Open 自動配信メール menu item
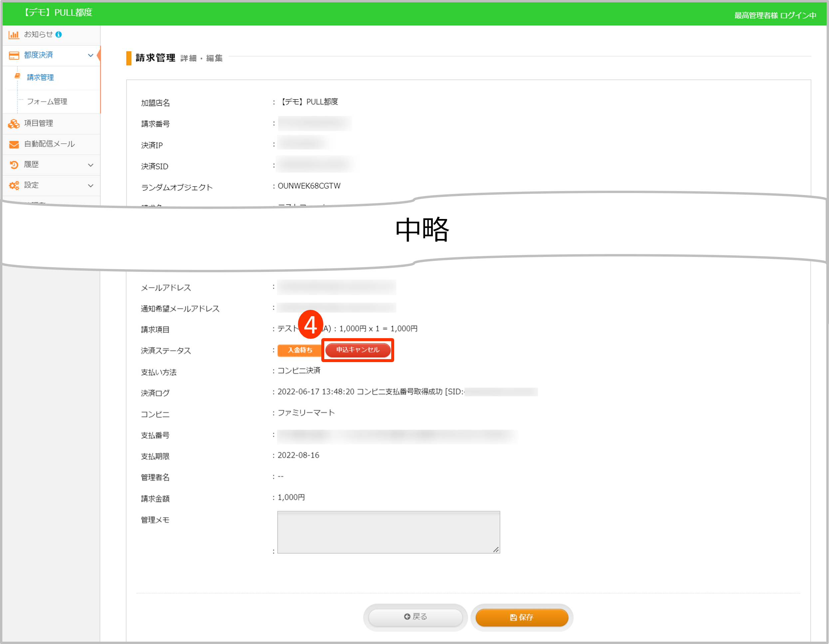Screen dimensions: 829x644 click(x=49, y=144)
